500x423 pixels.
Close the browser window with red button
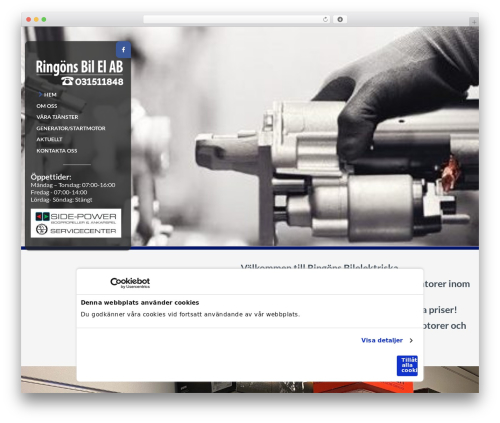(29, 19)
